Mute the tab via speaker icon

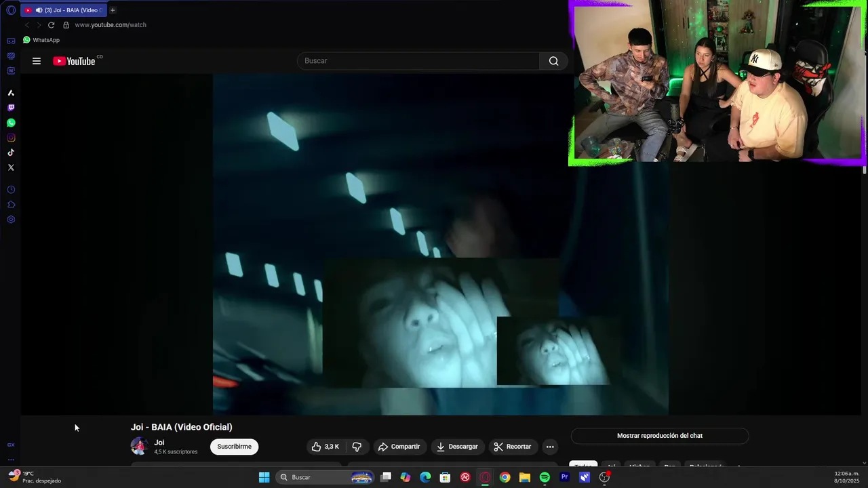[x=39, y=10]
